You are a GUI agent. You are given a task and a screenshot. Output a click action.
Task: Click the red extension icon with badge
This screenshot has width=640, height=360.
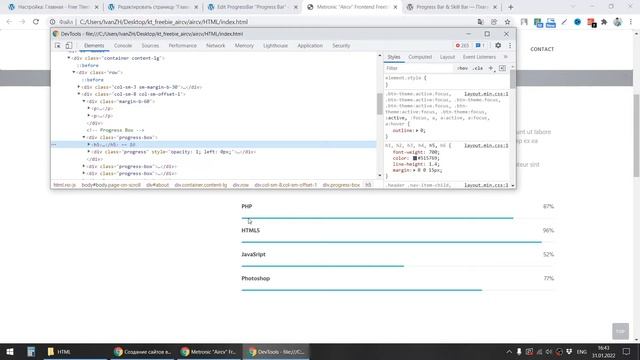coord(591,22)
